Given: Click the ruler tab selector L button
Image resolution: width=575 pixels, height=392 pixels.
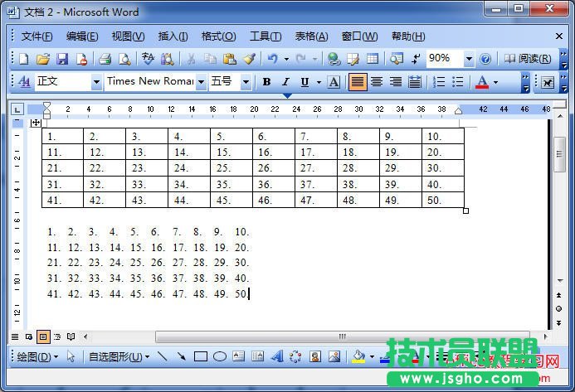Looking at the screenshot, I should coord(17,109).
